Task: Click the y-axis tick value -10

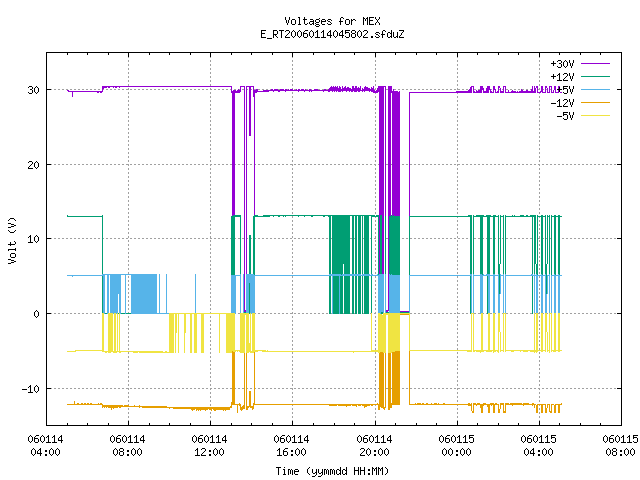Action: pyautogui.click(x=31, y=389)
